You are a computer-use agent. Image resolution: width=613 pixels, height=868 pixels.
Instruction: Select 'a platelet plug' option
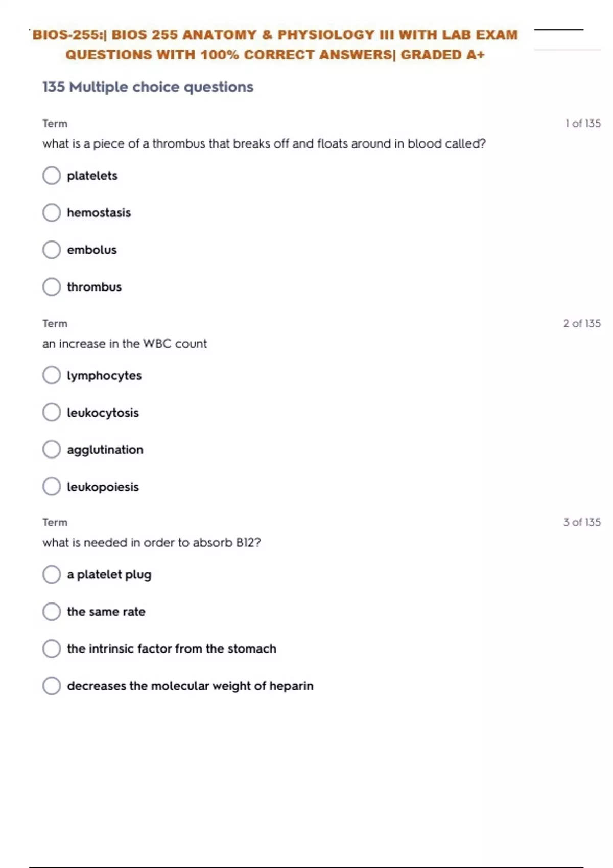(52, 574)
